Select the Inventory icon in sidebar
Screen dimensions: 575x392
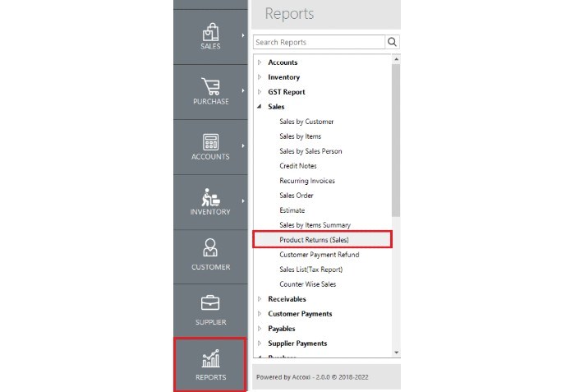pyautogui.click(x=210, y=197)
